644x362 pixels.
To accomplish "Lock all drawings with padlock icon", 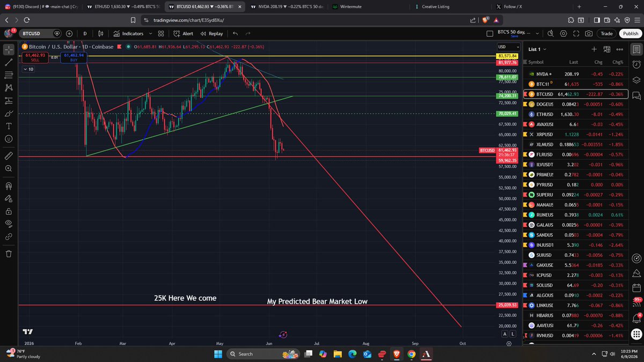I will pyautogui.click(x=9, y=212).
